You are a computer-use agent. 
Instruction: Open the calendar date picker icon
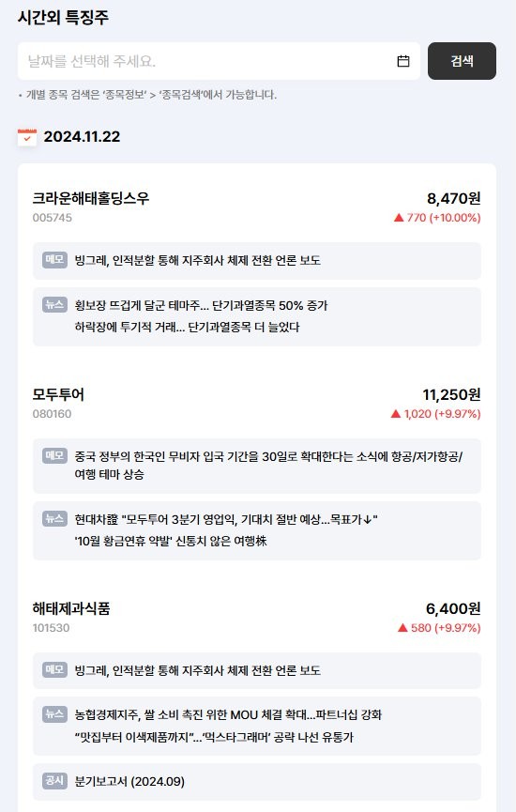point(403,61)
